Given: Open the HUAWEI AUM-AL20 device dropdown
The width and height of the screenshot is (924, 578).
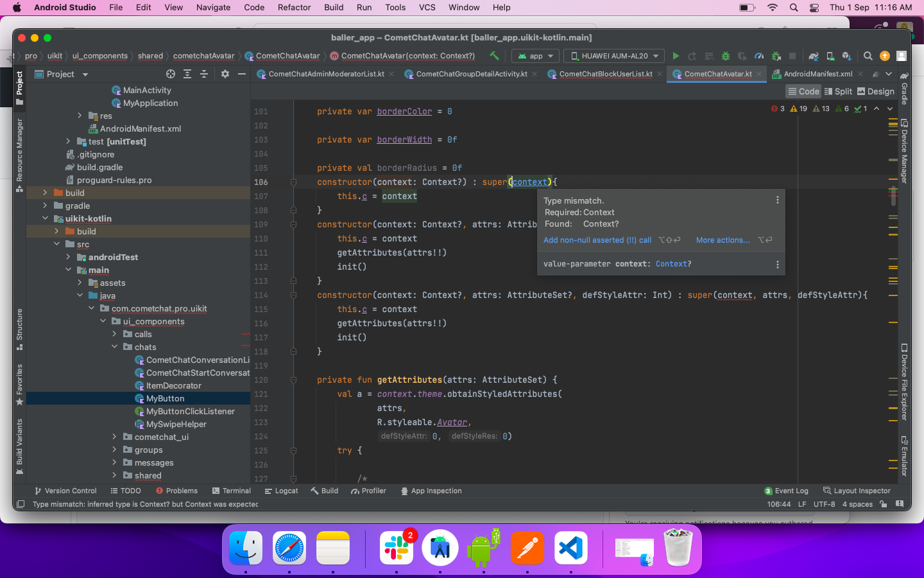Looking at the screenshot, I should pyautogui.click(x=615, y=56).
